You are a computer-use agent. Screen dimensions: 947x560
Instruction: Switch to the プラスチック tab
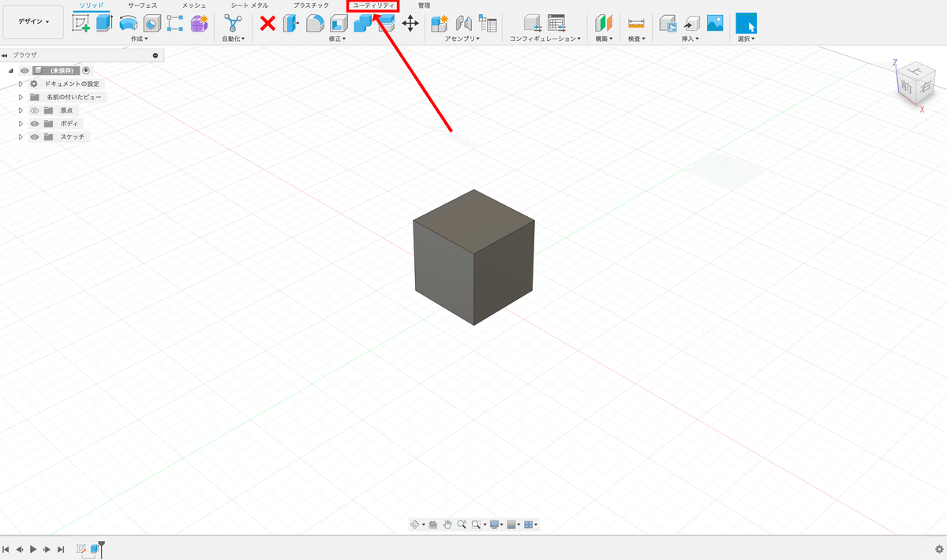pos(311,6)
